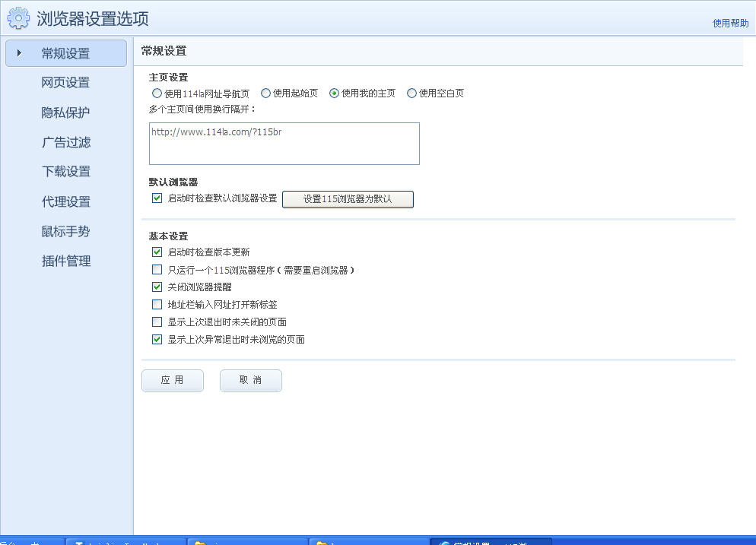Screen dimensions: 756x545
Task: Click the homepage URL text box
Action: [284, 144]
